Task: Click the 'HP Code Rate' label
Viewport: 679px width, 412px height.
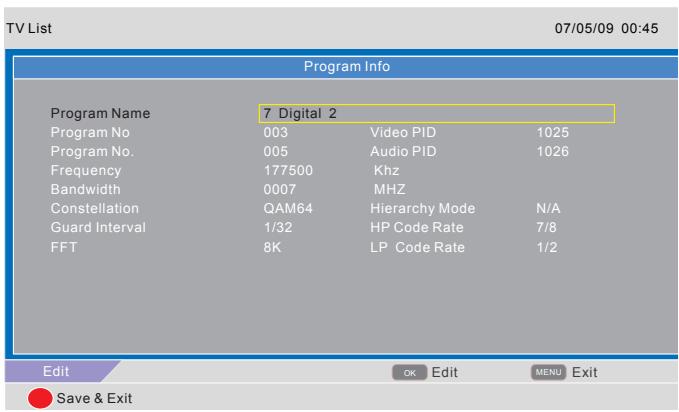Action: pyautogui.click(x=417, y=228)
